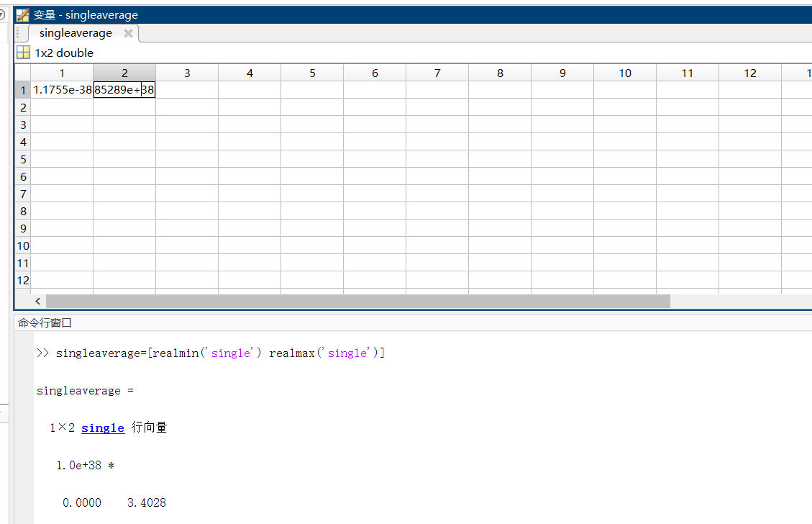Image resolution: width=812 pixels, height=524 pixels.
Task: Click the >> command prompt symbol
Action: pos(42,353)
